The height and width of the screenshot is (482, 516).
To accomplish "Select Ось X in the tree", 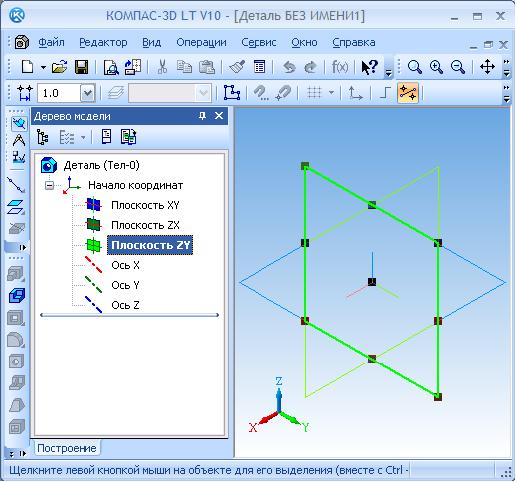I will point(125,265).
